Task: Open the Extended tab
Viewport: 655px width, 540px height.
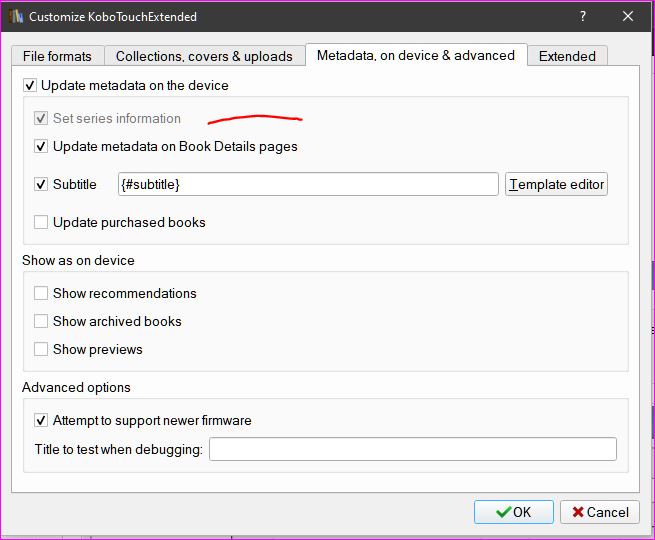Action: (567, 56)
